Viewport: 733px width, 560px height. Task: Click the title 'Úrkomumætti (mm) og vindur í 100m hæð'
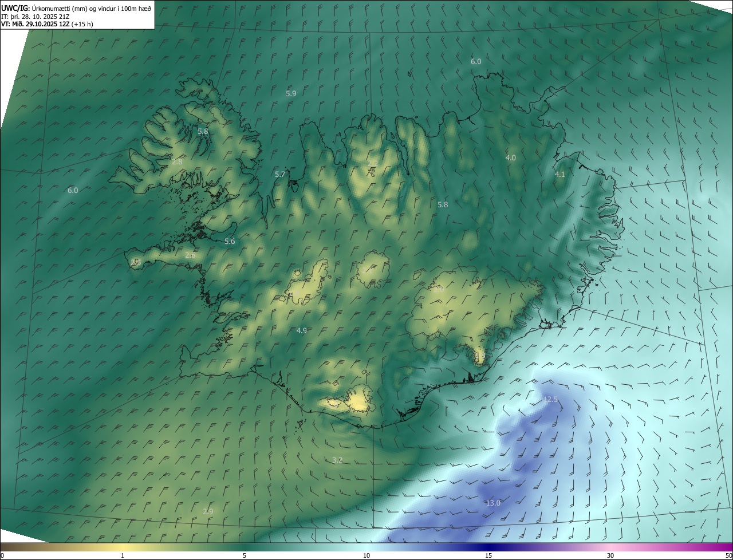92,8
